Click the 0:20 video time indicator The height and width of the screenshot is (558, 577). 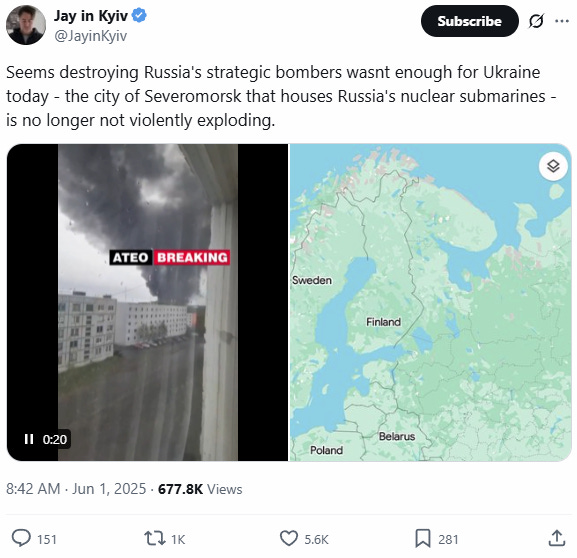(55, 439)
